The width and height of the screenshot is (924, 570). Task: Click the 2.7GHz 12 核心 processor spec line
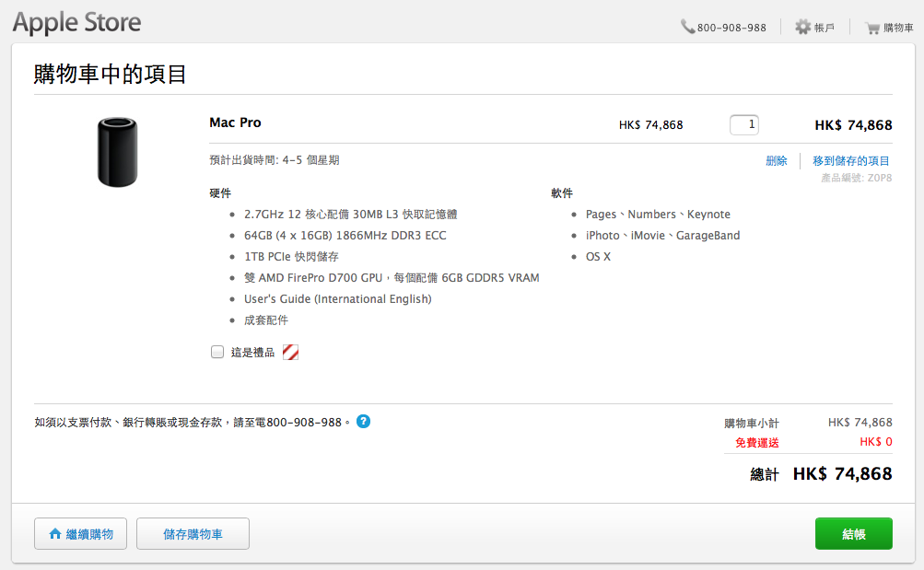click(351, 215)
